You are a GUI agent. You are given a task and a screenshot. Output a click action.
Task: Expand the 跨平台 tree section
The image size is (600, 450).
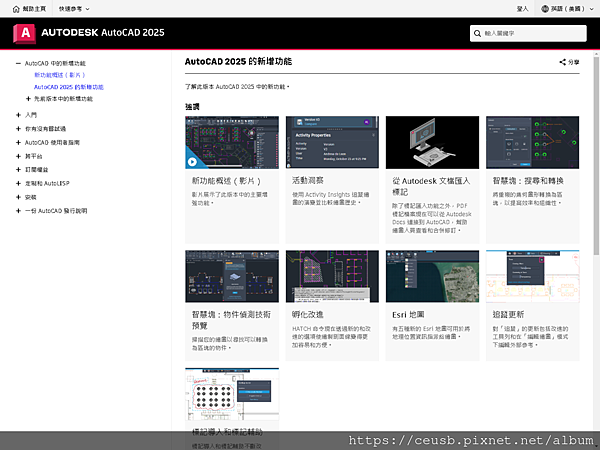click(18, 156)
